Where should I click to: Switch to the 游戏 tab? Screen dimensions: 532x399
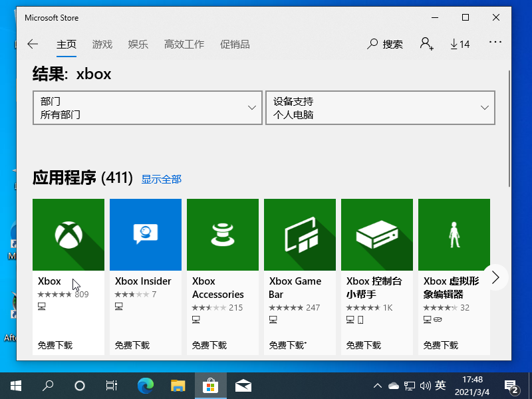tap(102, 45)
